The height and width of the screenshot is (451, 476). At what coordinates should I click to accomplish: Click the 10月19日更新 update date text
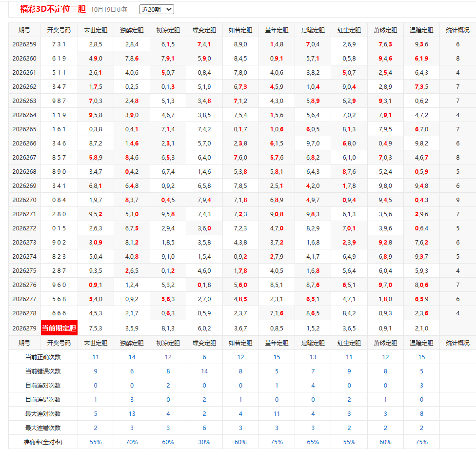pos(109,10)
